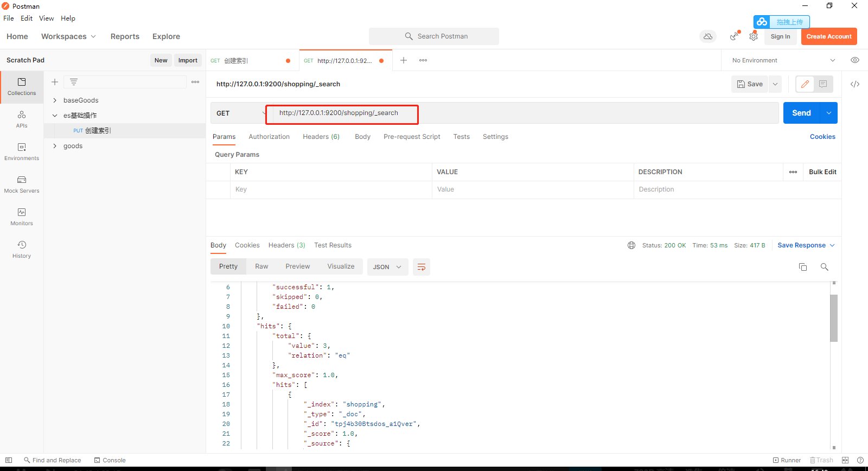868x471 pixels.
Task: Click the Bulk Edit link
Action: [822, 172]
